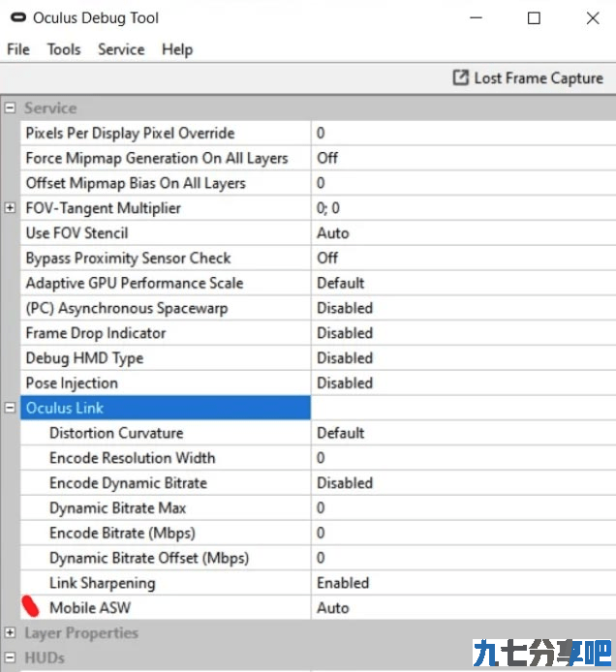The height and width of the screenshot is (672, 616).
Task: Select the Pixels Per Display Pixel Override label
Action: 131,134
